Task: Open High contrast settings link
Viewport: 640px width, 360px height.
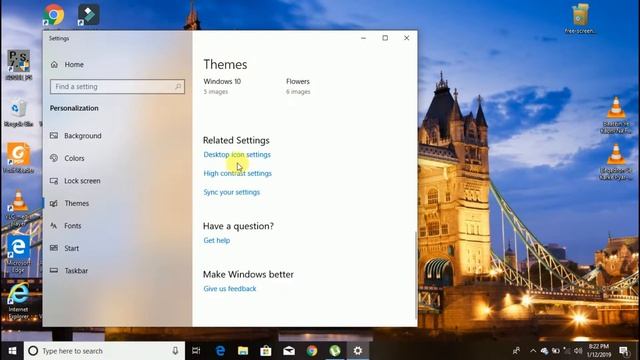Action: 237,173
